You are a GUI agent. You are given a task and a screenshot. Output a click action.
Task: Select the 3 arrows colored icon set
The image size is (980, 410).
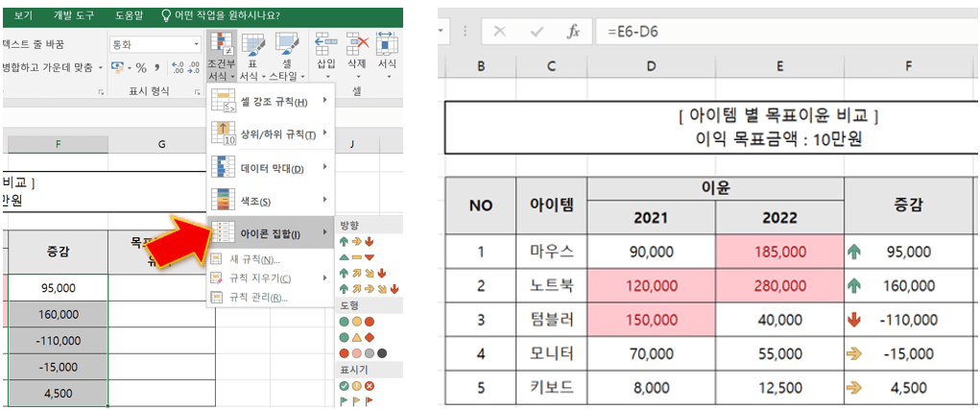point(356,241)
